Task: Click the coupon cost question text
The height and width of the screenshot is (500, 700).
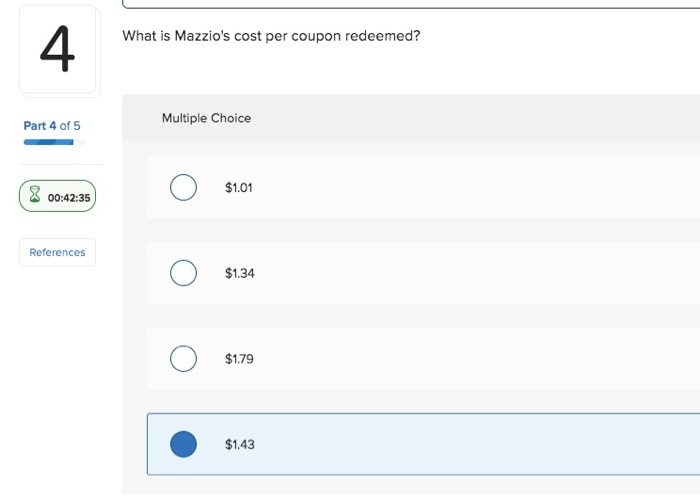Action: 271,36
